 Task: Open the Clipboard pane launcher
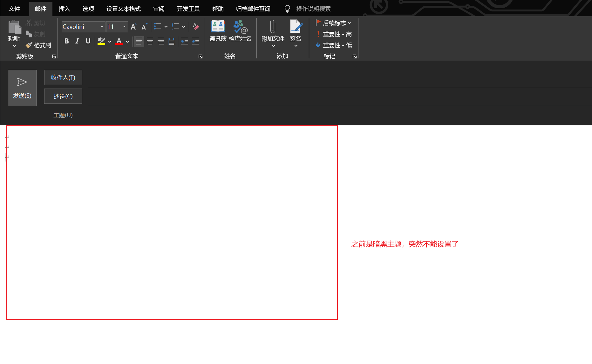tap(54, 56)
